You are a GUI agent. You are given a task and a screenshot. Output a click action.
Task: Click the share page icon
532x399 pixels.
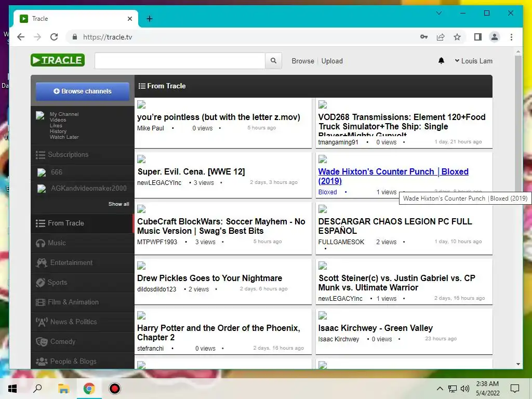(441, 37)
